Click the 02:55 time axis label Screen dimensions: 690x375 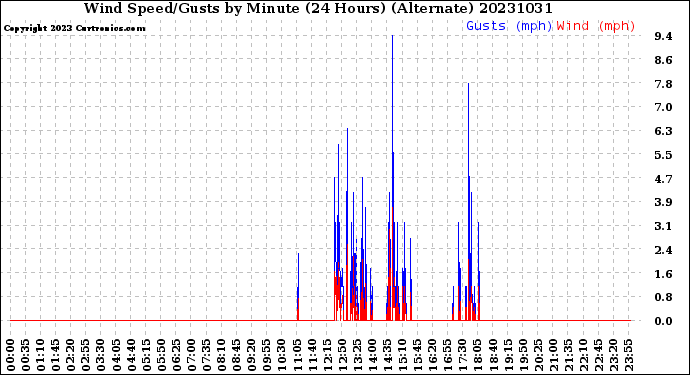coord(85,354)
